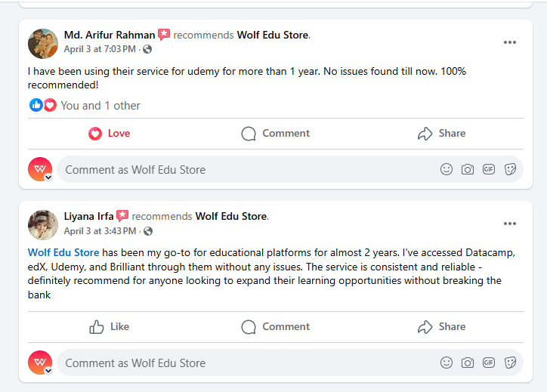This screenshot has height=392, width=547.
Task: Like Liyana Irfa's recommendation post
Action: [110, 327]
